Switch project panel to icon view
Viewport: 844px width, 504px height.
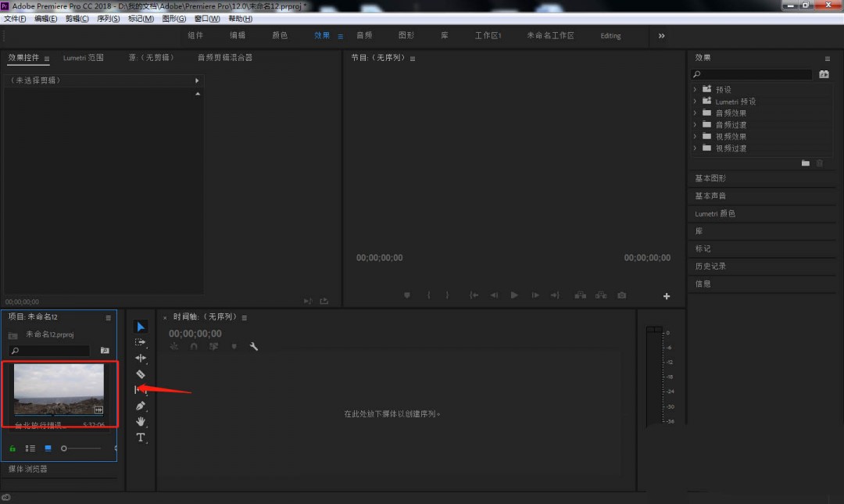[x=48, y=449]
